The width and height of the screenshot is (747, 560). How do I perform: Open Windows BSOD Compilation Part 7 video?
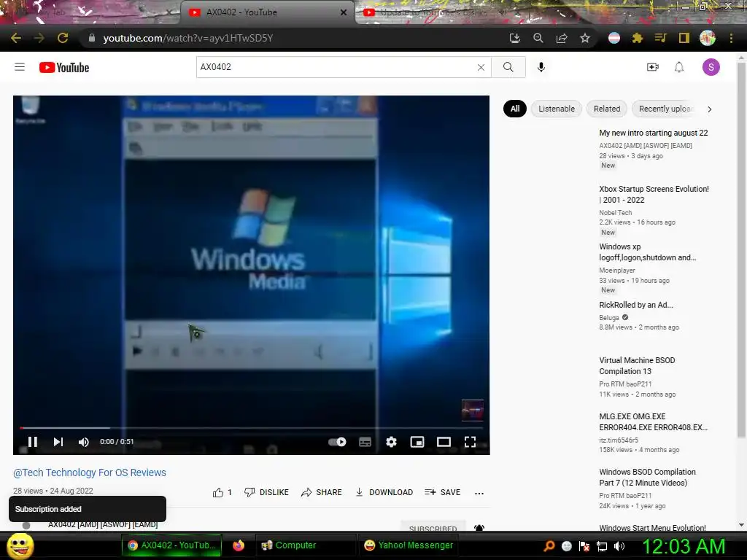[648, 477]
